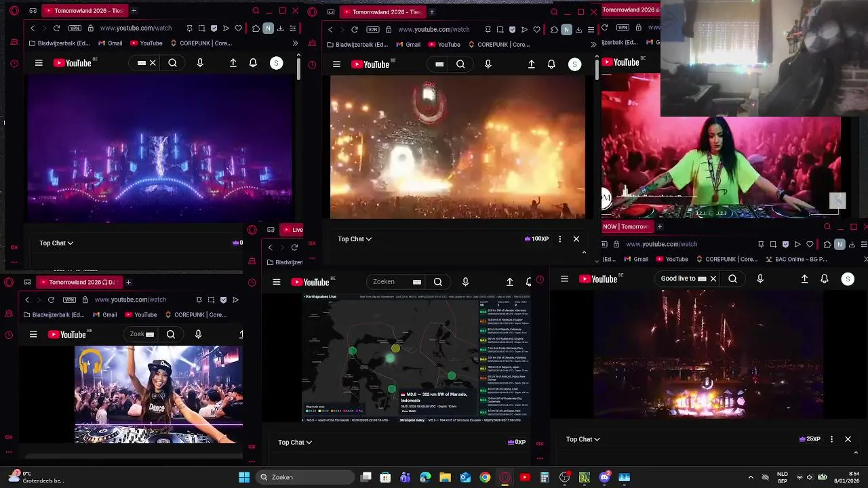Open new tab plus in top-middle window

point(431,12)
